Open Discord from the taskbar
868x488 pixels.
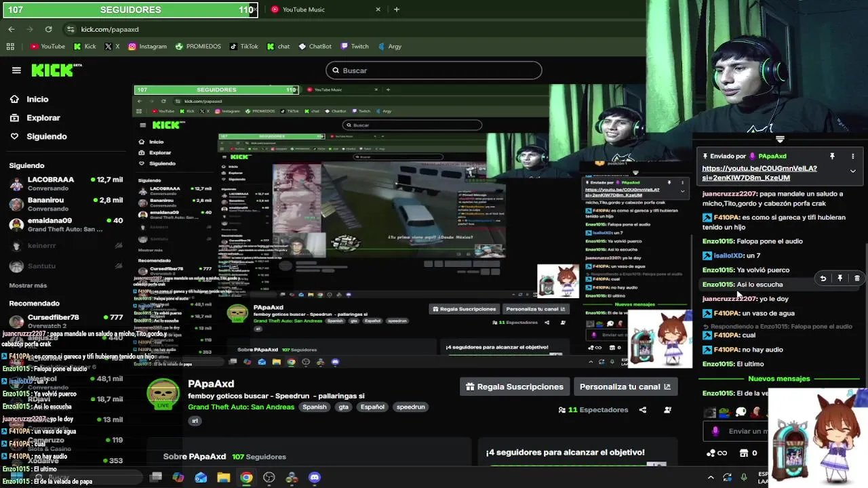click(x=314, y=477)
